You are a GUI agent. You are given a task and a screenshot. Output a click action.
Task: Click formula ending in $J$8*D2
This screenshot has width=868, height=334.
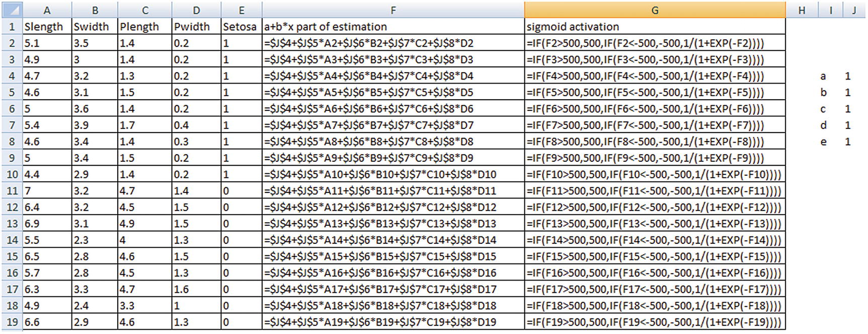click(393, 43)
